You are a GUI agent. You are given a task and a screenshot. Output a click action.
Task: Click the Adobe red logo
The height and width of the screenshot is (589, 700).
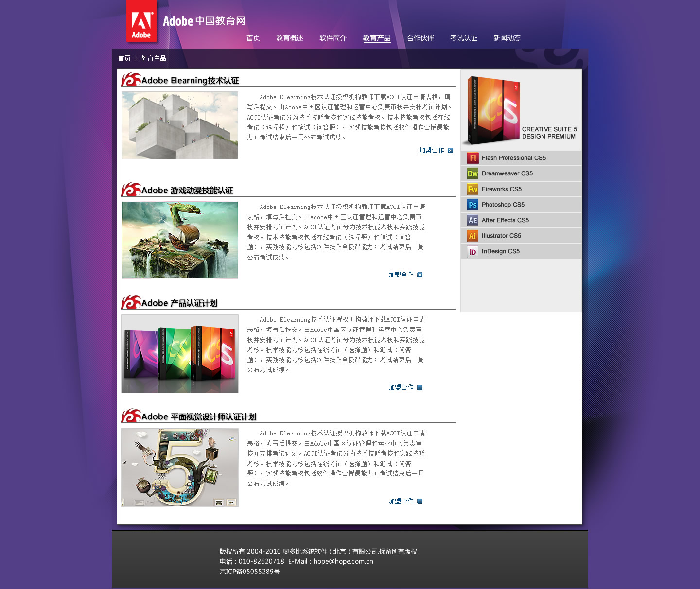click(141, 21)
